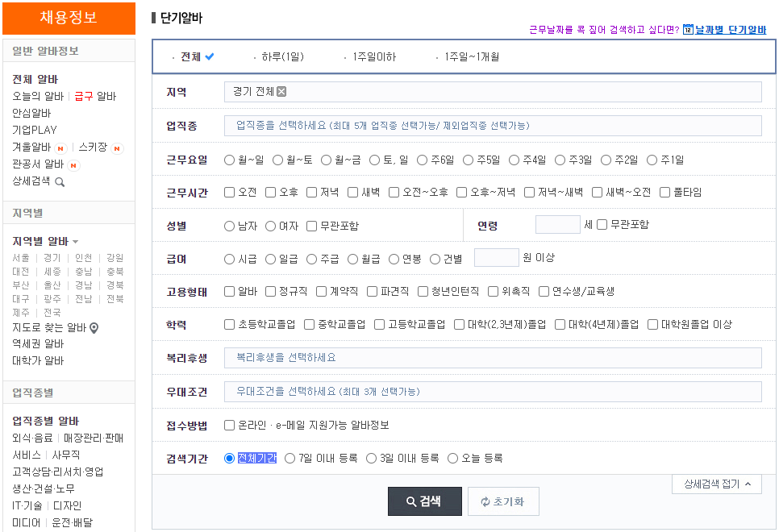
Task: Expand the 지역별 알바 dropdown arrow
Action: (x=76, y=242)
